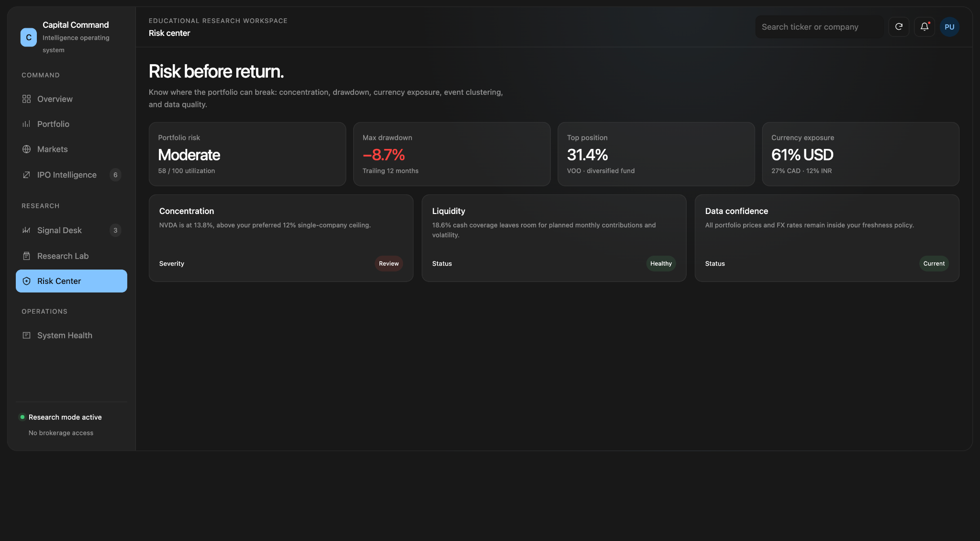The width and height of the screenshot is (980, 541).
Task: Focus the Search ticker or company field
Action: click(x=819, y=27)
